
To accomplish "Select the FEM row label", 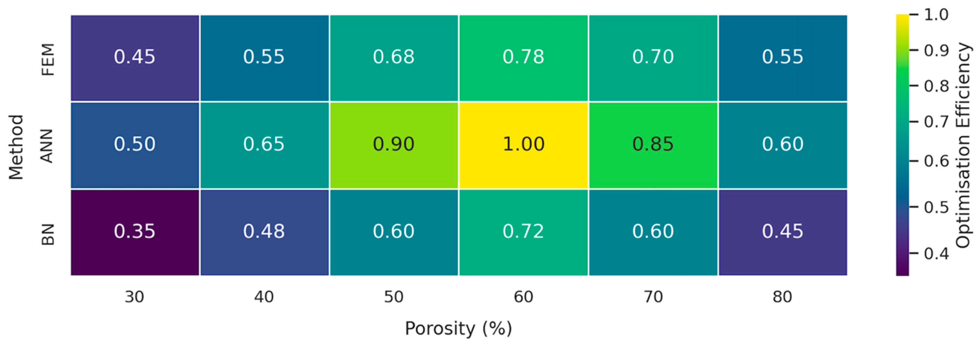I will point(48,59).
